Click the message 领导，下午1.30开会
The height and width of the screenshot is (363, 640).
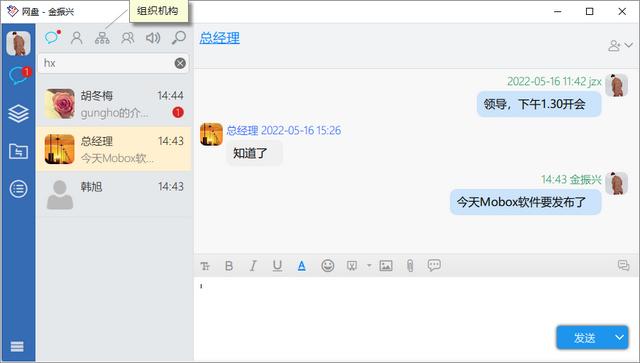click(539, 104)
